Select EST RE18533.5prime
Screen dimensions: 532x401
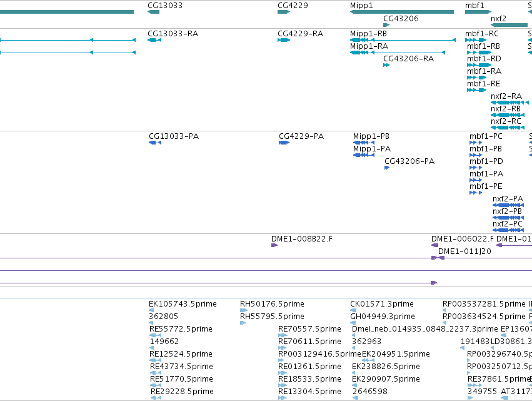point(309,379)
